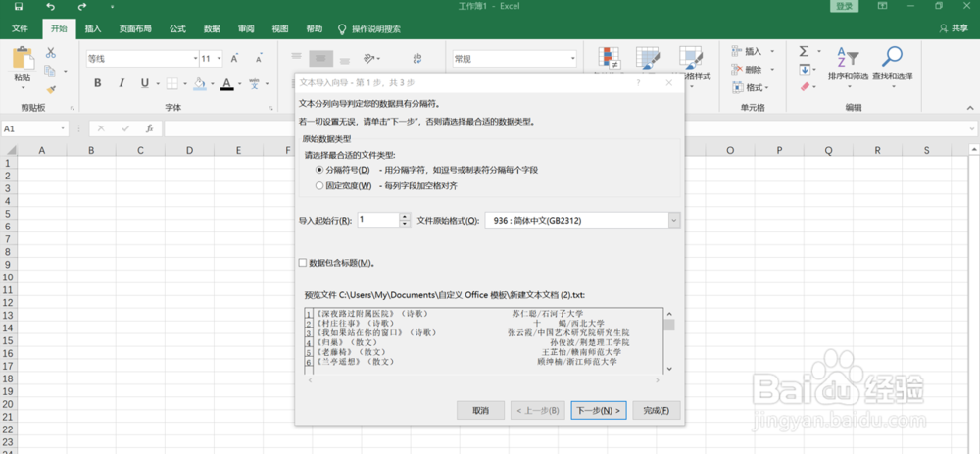Click the Share (共享) button
This screenshot has height=454, width=980.
coord(955,28)
